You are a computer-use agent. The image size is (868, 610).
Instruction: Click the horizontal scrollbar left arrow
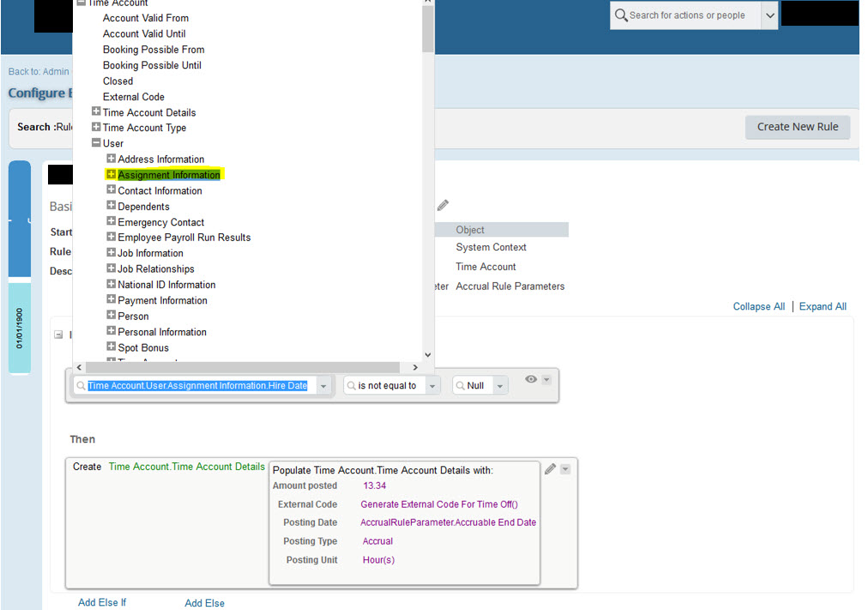79,367
